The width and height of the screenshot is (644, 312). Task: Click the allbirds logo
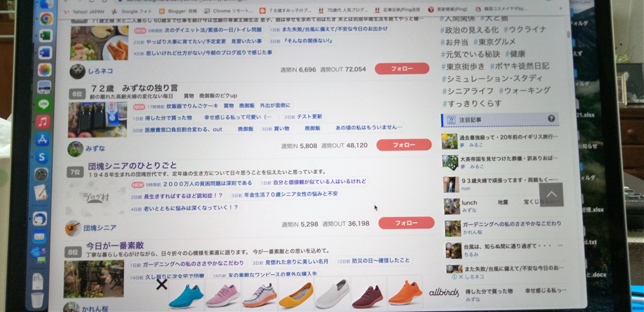444,292
